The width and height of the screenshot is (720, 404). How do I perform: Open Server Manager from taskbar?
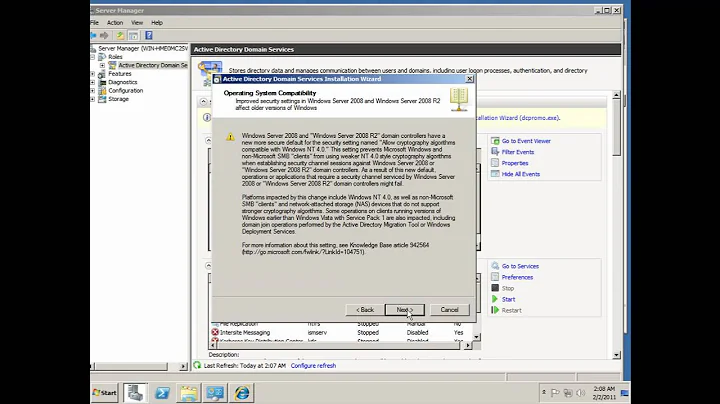(135, 393)
